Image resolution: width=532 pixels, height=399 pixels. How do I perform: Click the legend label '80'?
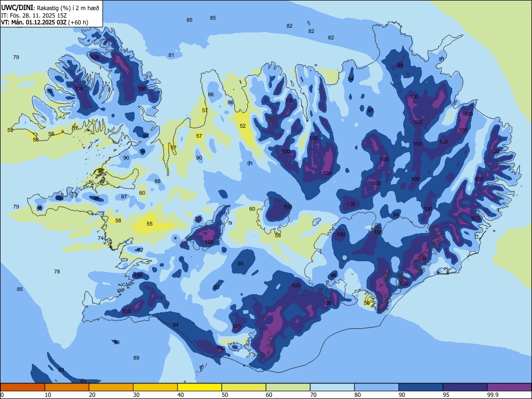point(358,395)
